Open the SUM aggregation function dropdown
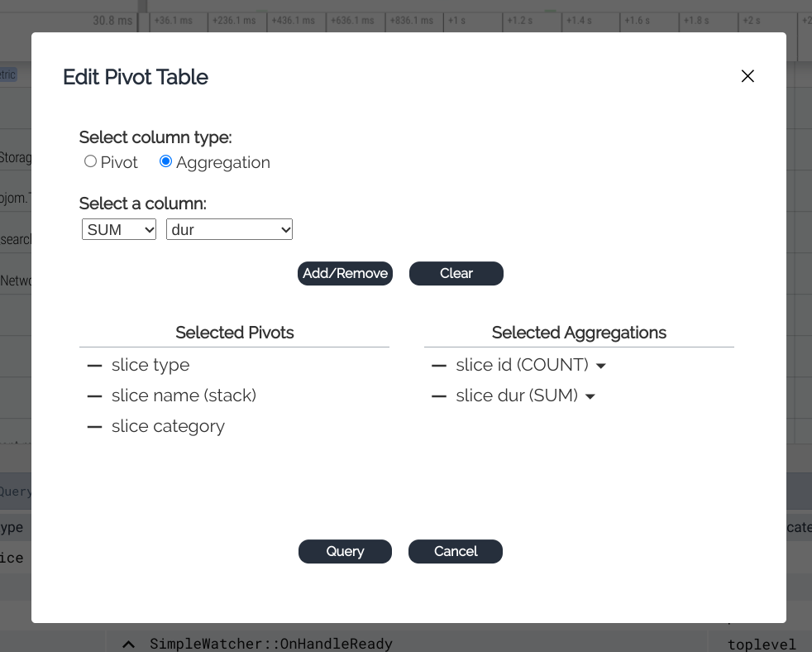This screenshot has width=812, height=652. (x=119, y=229)
